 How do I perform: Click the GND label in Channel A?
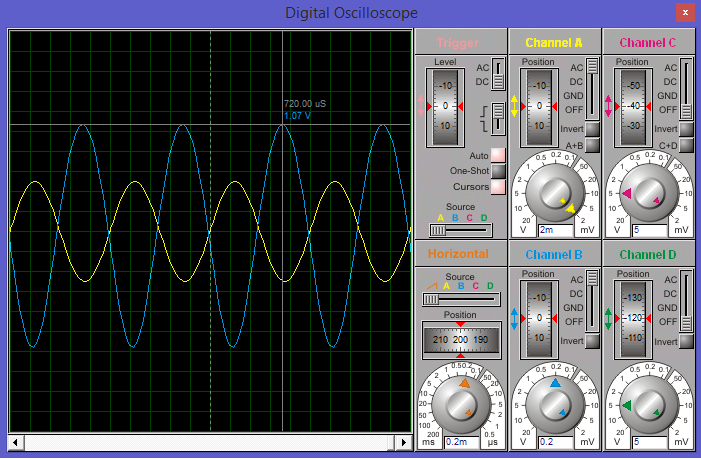[573, 96]
